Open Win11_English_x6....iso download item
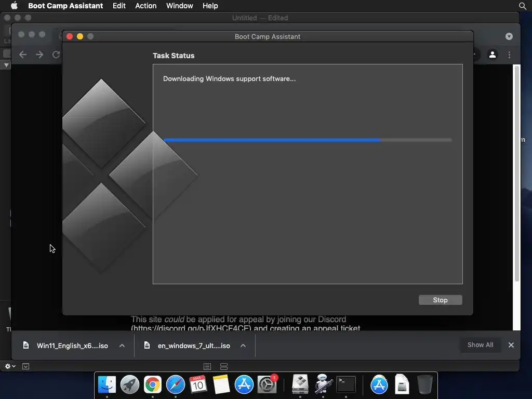 click(x=66, y=345)
